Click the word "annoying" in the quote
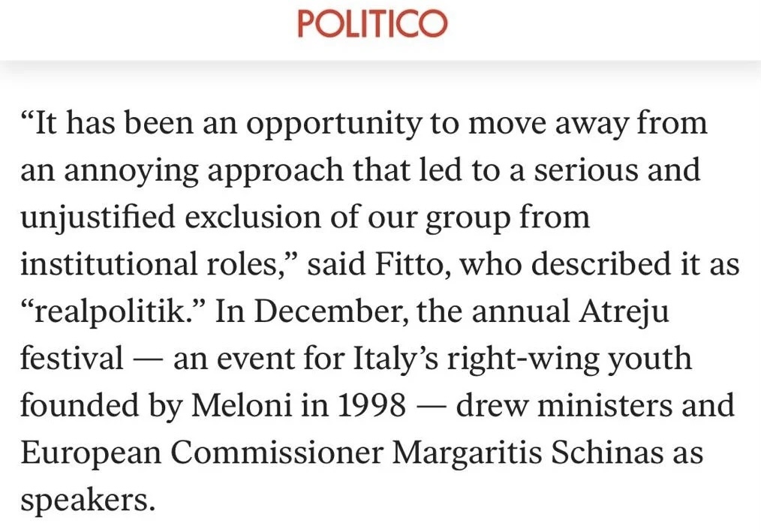 [x=131, y=171]
